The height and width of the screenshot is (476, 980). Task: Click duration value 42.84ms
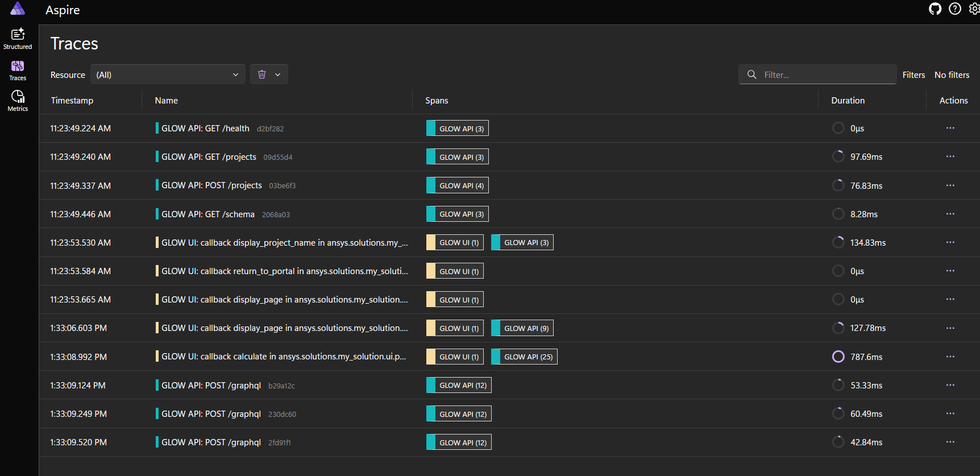click(x=866, y=442)
